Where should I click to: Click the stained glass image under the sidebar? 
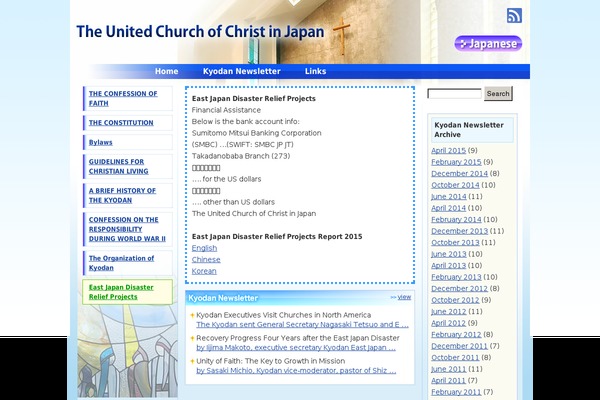[127, 351]
